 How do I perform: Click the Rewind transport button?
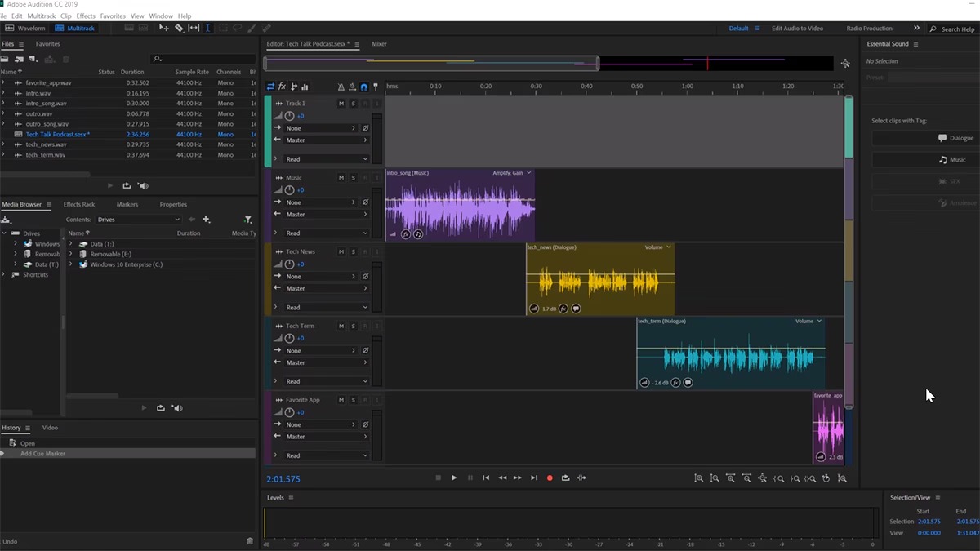501,478
